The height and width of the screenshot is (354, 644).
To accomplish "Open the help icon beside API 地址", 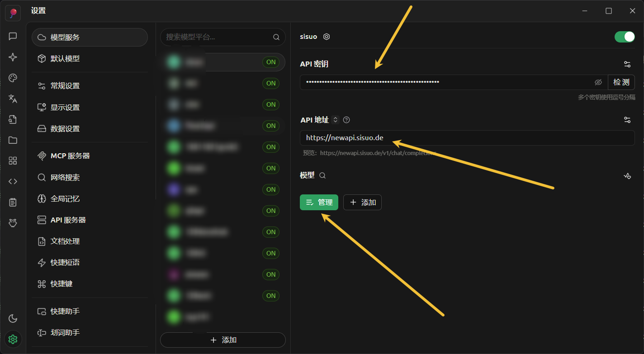I will [x=346, y=120].
